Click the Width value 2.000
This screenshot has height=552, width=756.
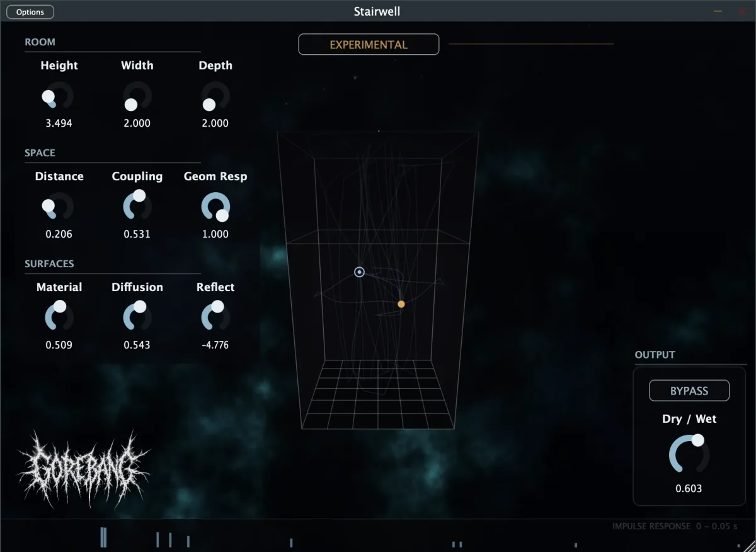137,124
